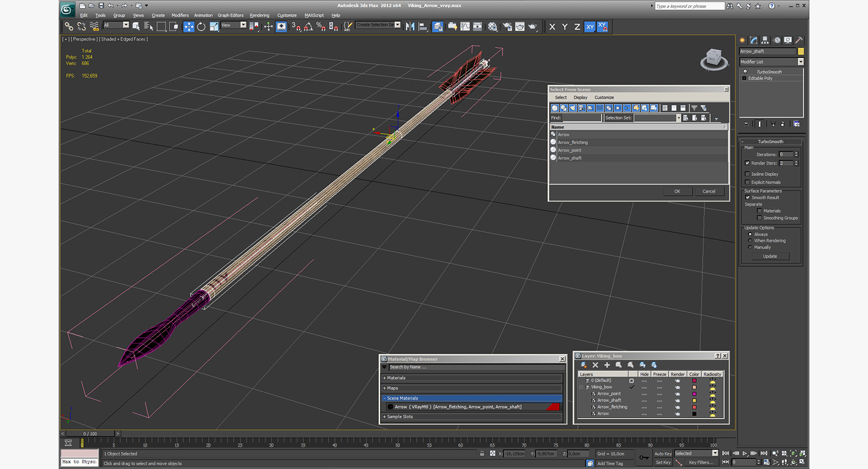Activate the Select and Move tool
This screenshot has width=868, height=469.
point(189,26)
